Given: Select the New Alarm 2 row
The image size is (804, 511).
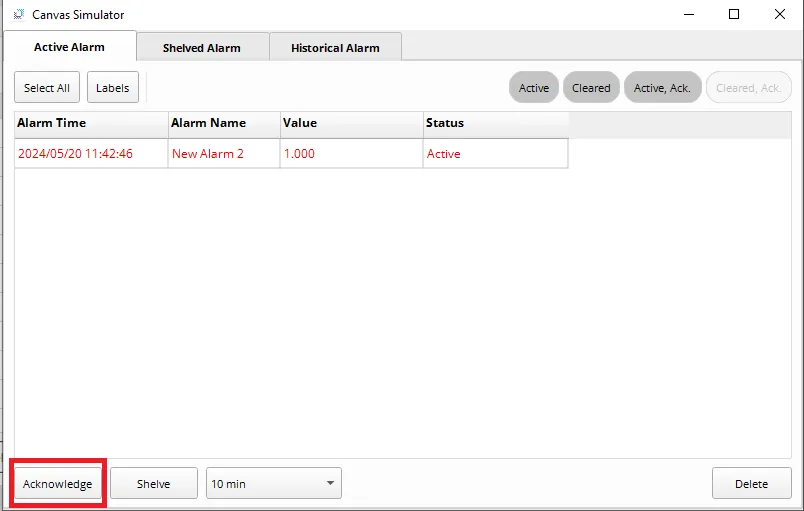Looking at the screenshot, I should pos(208,154).
